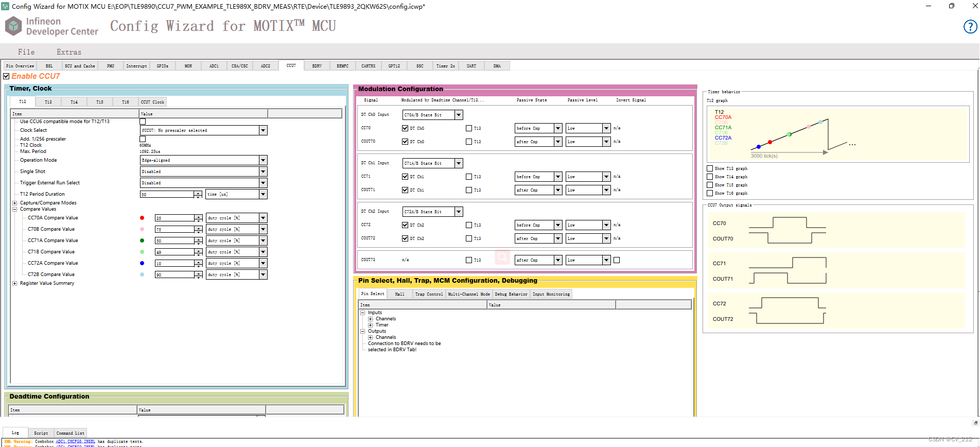Switch to the GPT12 tab
Screen dimensions: 980x447
point(394,66)
